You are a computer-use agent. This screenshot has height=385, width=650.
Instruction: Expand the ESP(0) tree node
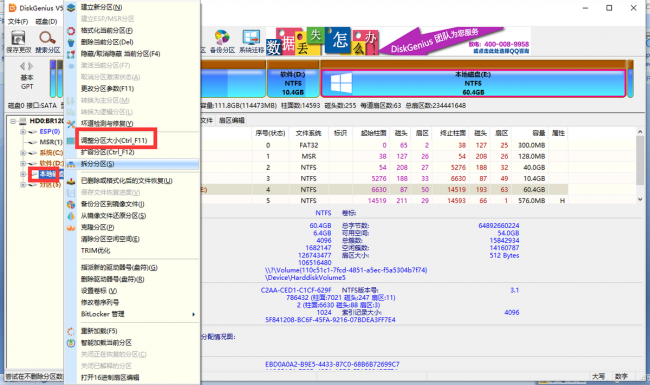[23, 132]
